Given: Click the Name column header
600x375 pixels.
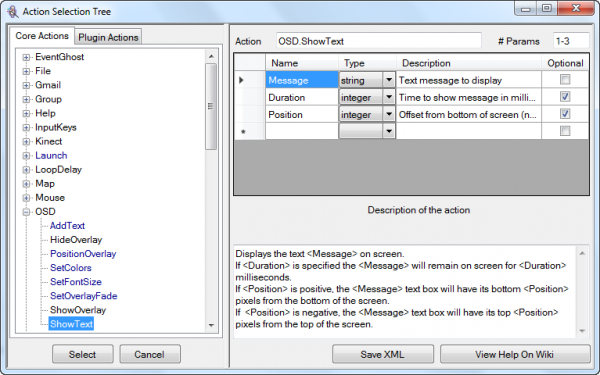Looking at the screenshot, I should coord(302,63).
